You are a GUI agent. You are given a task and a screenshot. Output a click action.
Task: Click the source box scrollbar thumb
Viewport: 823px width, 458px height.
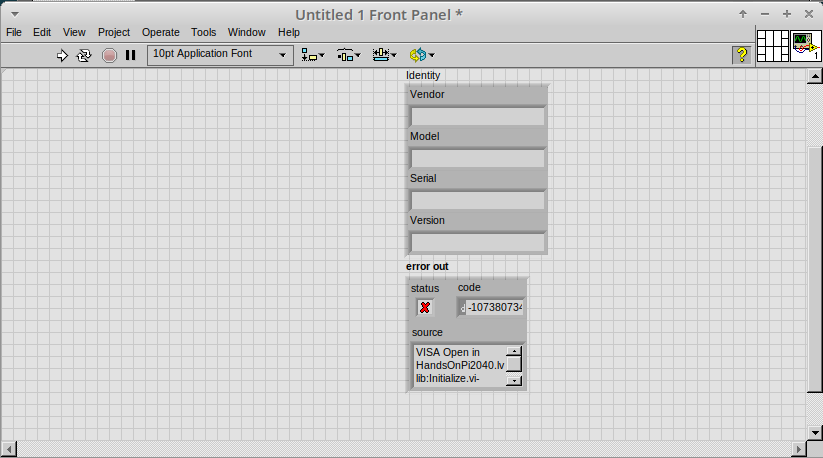pyautogui.click(x=514, y=364)
